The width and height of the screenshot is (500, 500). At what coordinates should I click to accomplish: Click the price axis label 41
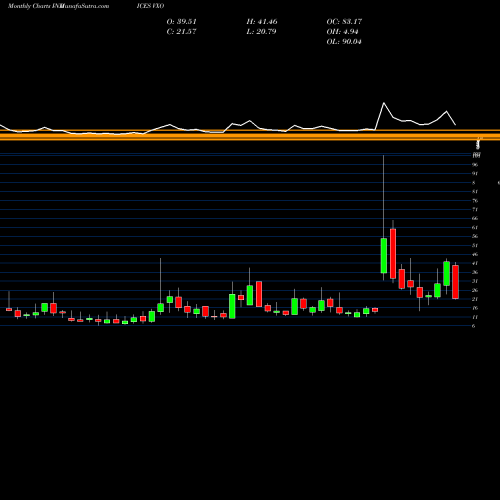pos(475,263)
